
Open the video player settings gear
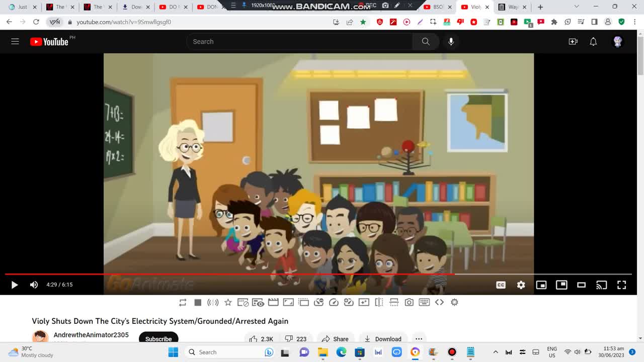point(521,285)
